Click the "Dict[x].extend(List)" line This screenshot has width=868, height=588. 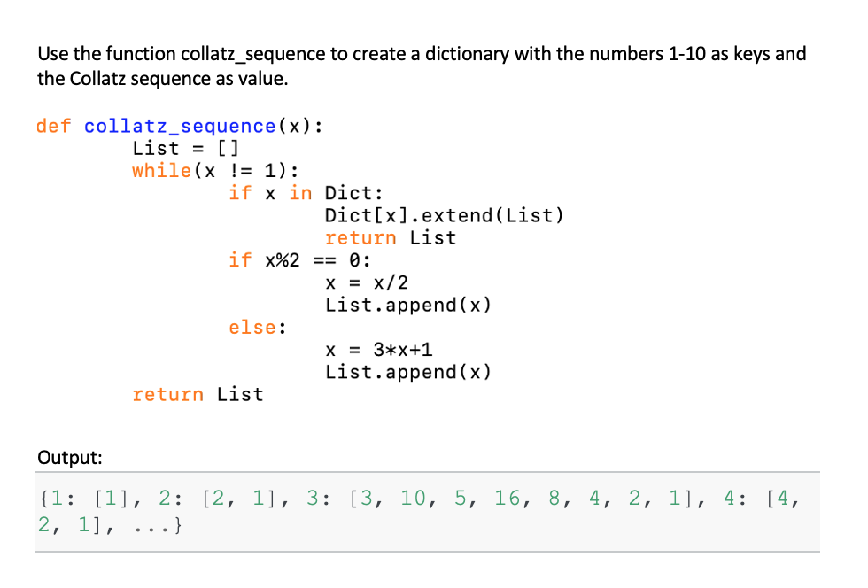(444, 215)
